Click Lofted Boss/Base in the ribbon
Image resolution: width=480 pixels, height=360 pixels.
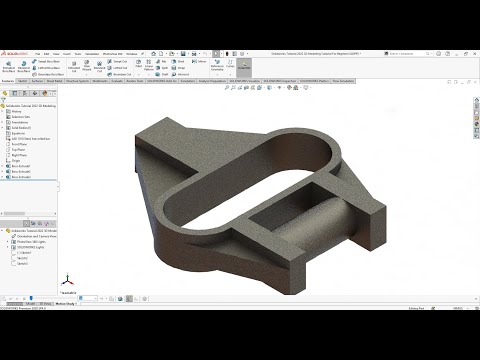tap(46, 68)
